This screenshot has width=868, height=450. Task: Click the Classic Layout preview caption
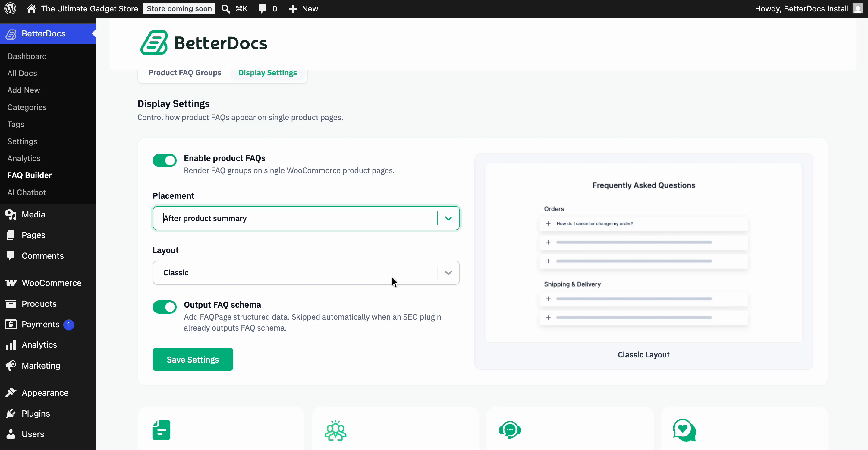pos(643,355)
